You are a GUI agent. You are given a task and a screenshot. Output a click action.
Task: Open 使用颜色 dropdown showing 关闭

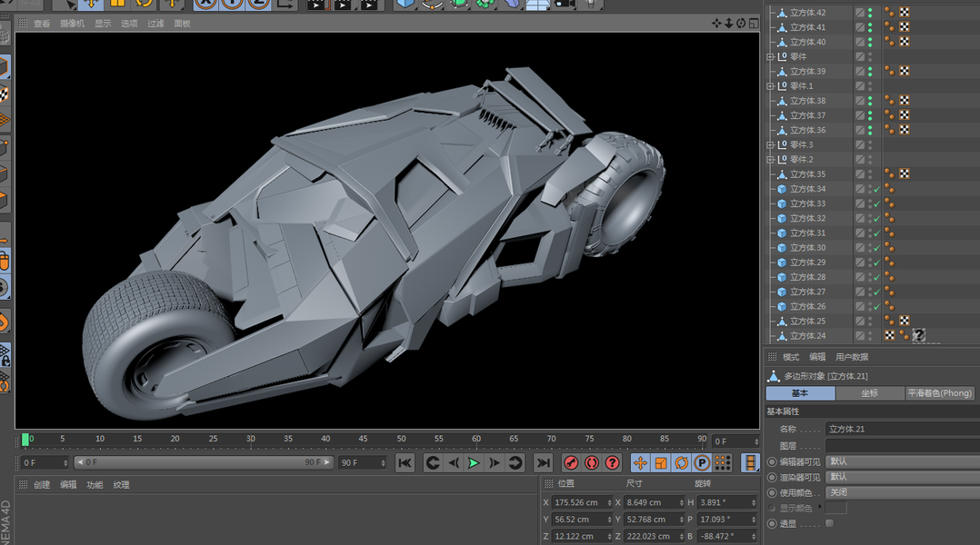[903, 492]
